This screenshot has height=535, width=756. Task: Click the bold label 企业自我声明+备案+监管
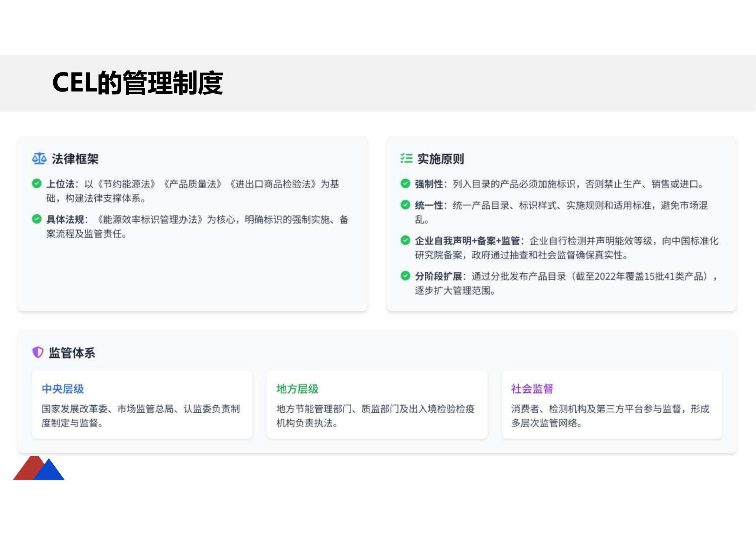click(x=467, y=241)
